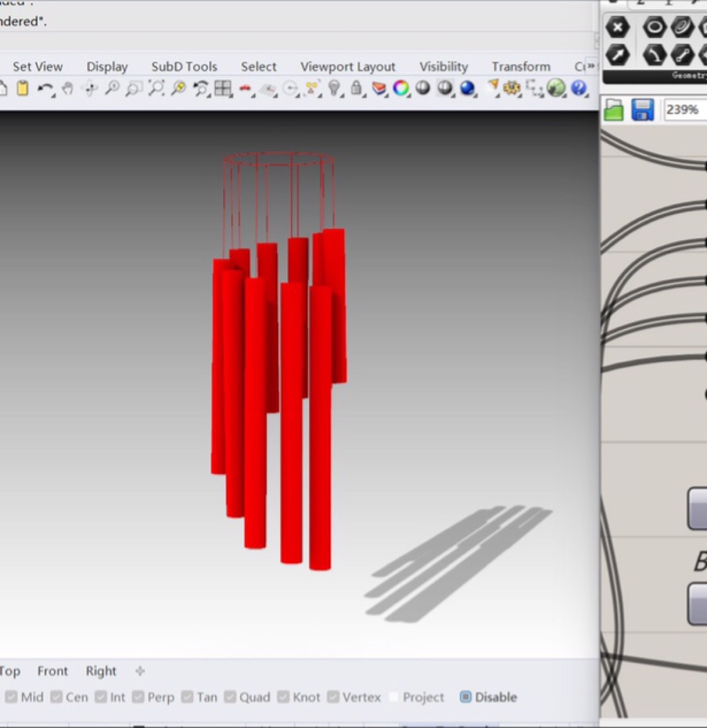The image size is (707, 728).
Task: Expand the toolbar tabs overflow chevron
Action: pos(591,66)
